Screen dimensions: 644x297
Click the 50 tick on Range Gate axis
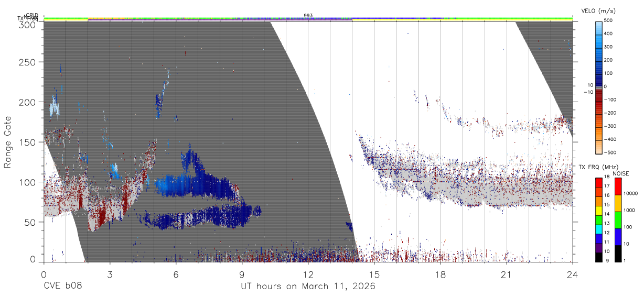click(30, 222)
